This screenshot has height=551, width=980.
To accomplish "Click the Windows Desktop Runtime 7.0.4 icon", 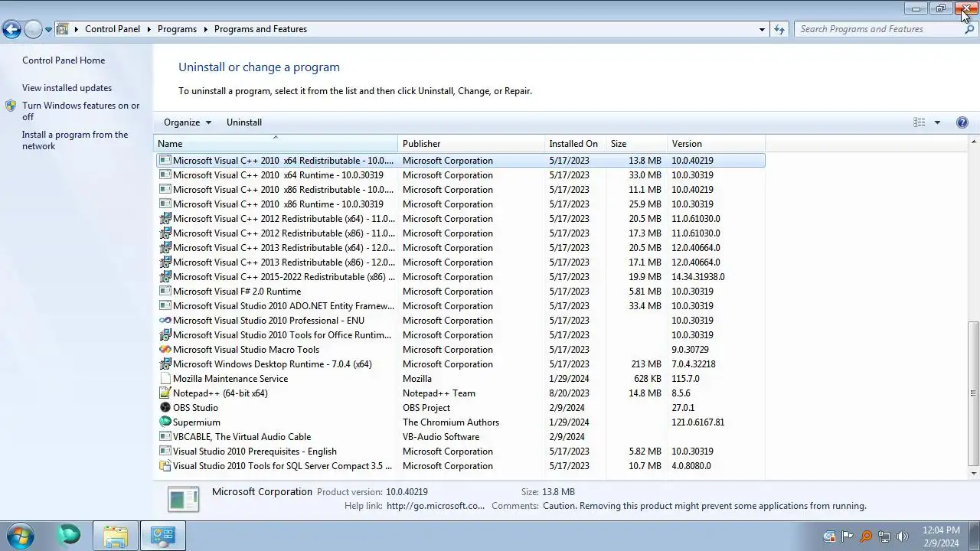I will click(x=165, y=364).
